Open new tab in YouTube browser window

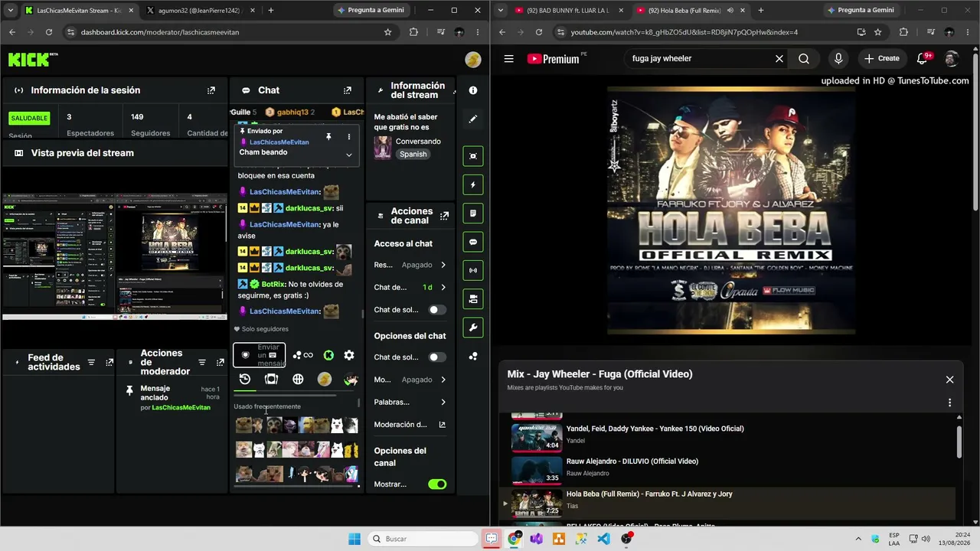point(761,11)
